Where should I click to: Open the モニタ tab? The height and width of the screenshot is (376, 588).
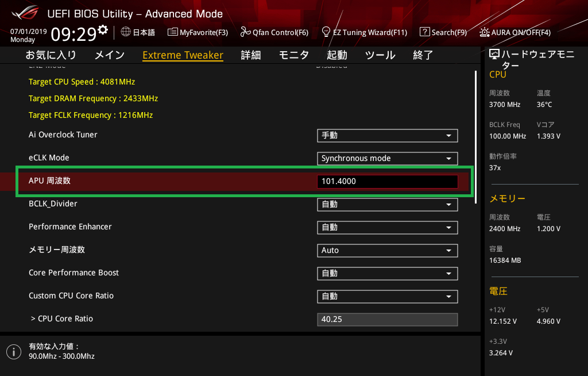(294, 55)
